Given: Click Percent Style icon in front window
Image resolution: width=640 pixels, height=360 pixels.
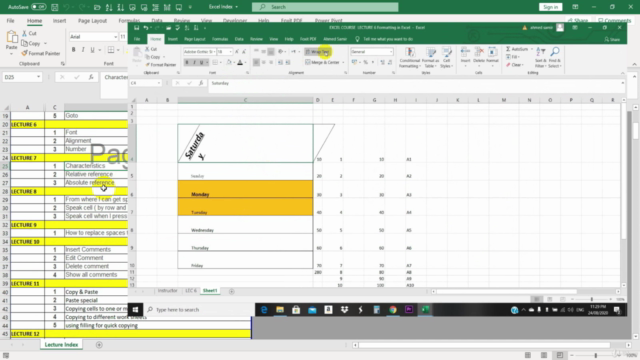Looking at the screenshot, I should (x=366, y=62).
